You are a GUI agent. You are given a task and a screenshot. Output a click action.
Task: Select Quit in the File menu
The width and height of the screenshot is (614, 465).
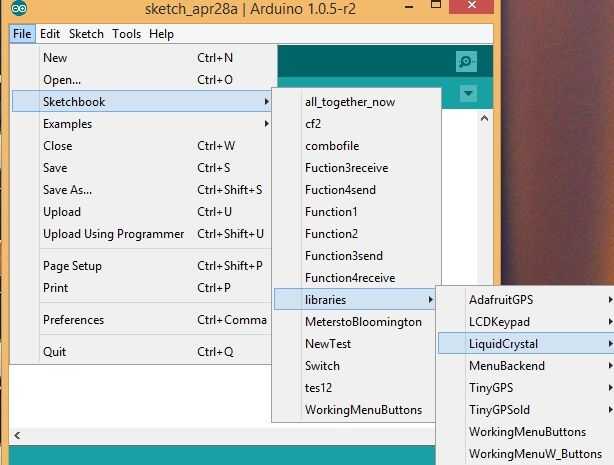click(x=142, y=352)
